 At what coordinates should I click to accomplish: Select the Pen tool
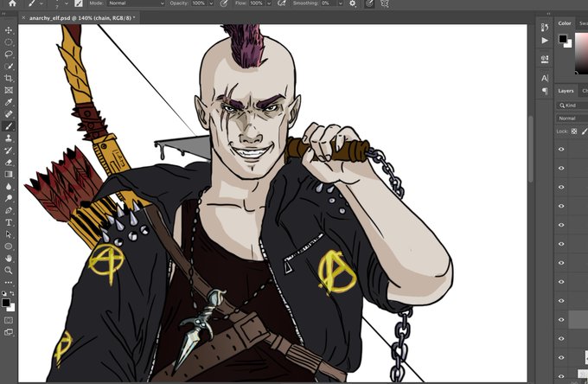pyautogui.click(x=9, y=210)
